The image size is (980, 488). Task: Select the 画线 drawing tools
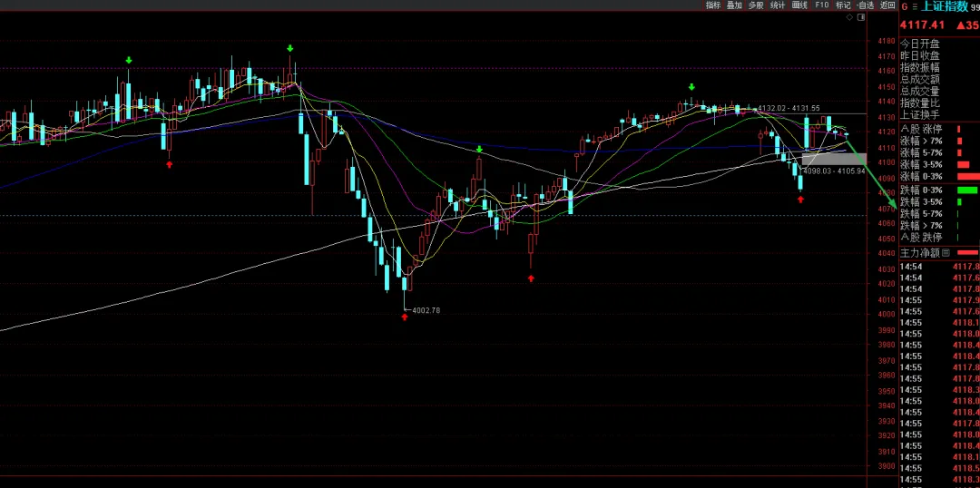point(799,5)
